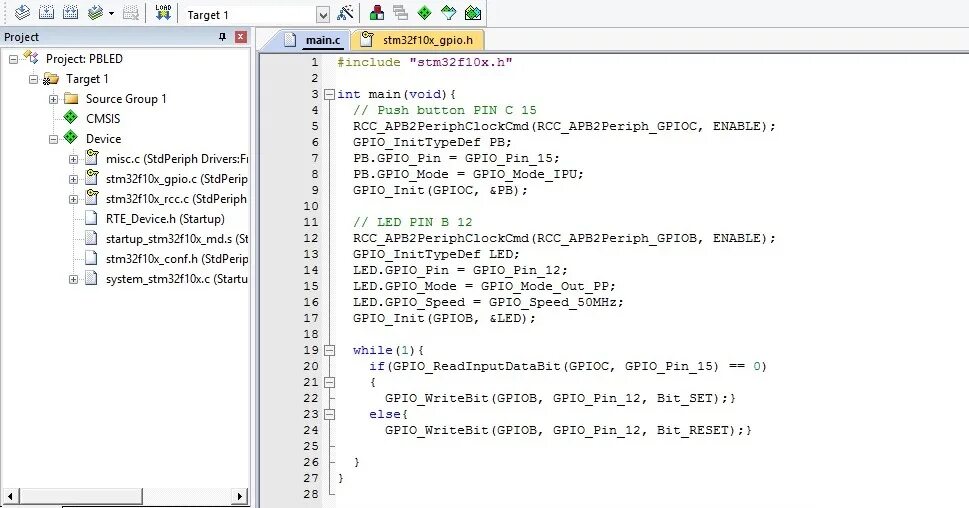
Task: Collapse the Device component node
Action: click(54, 139)
